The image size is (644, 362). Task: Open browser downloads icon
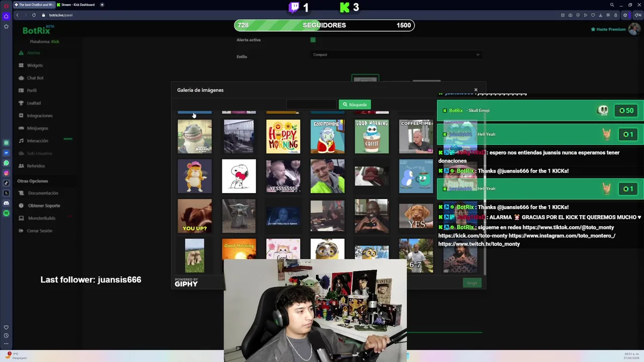click(600, 15)
